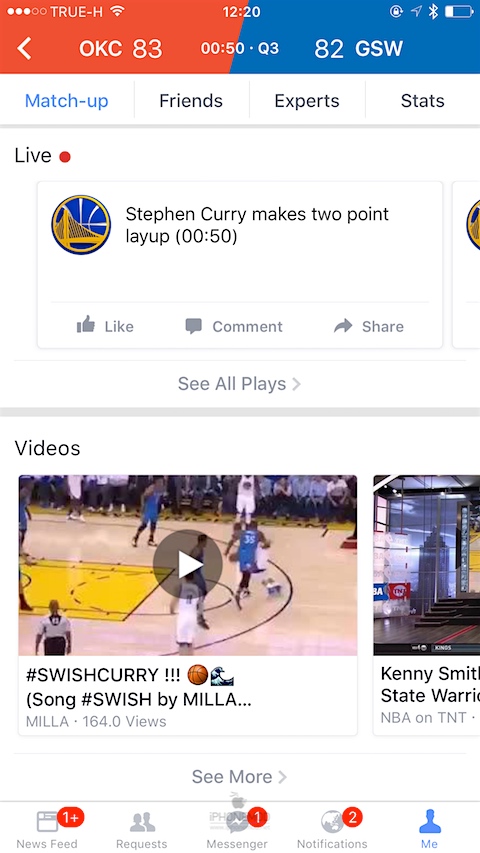This screenshot has height=853, width=480.
Task: Open the Messenger icon in bottom bar
Action: 237,822
